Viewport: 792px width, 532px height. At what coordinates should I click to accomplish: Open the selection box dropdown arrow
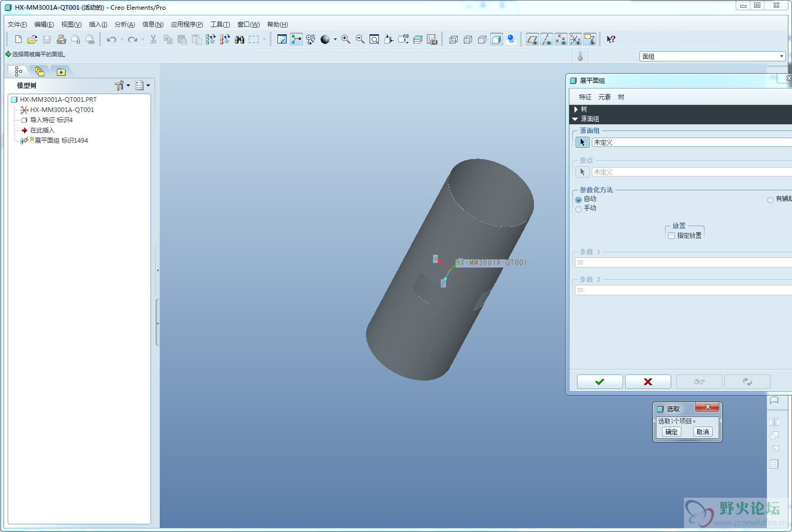point(264,39)
